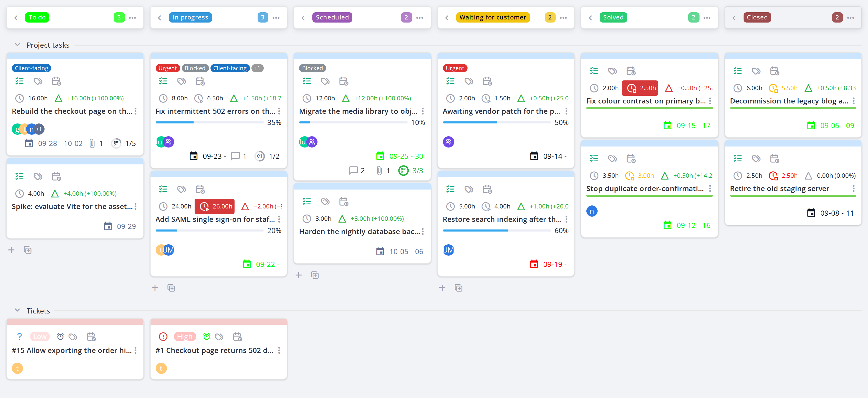Click comments icon on Migrate media library card

coord(353,171)
